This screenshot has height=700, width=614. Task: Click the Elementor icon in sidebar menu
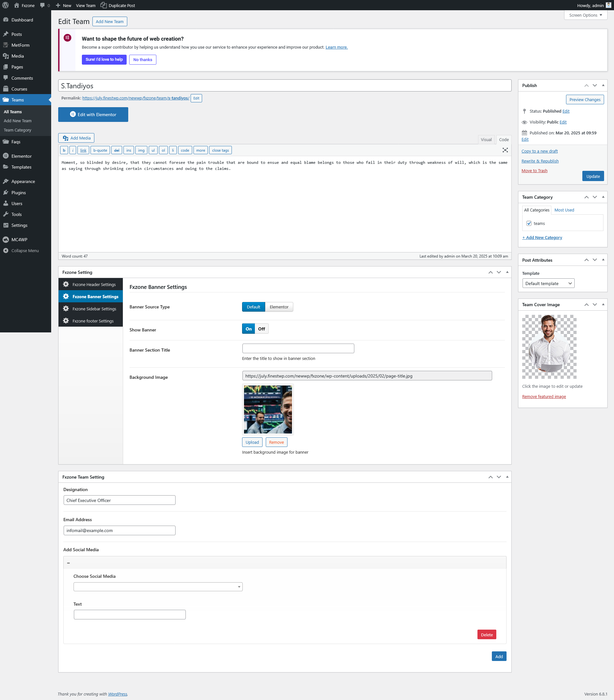[6, 156]
